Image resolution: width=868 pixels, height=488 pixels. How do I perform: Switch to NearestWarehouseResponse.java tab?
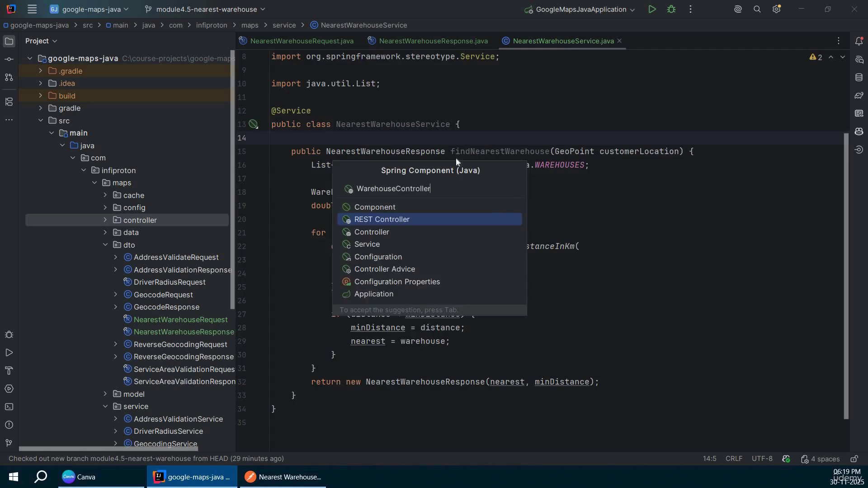428,41
